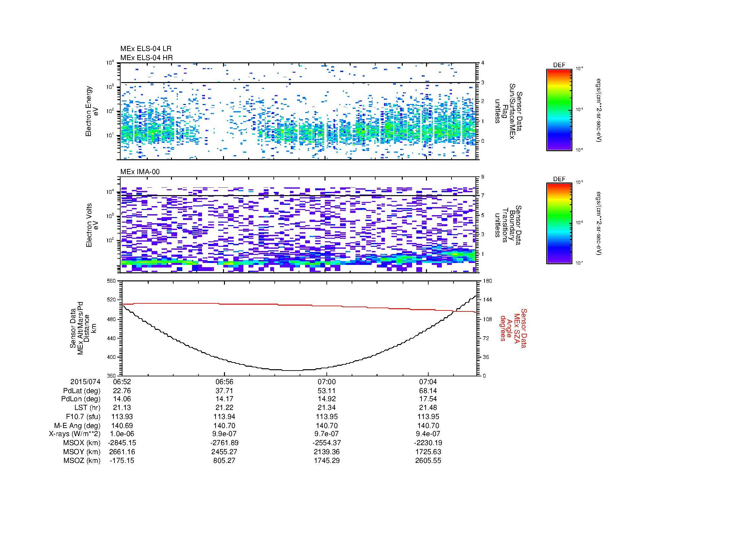Click the SZA axis tick label 144
This screenshot has width=756, height=534.
point(487,300)
